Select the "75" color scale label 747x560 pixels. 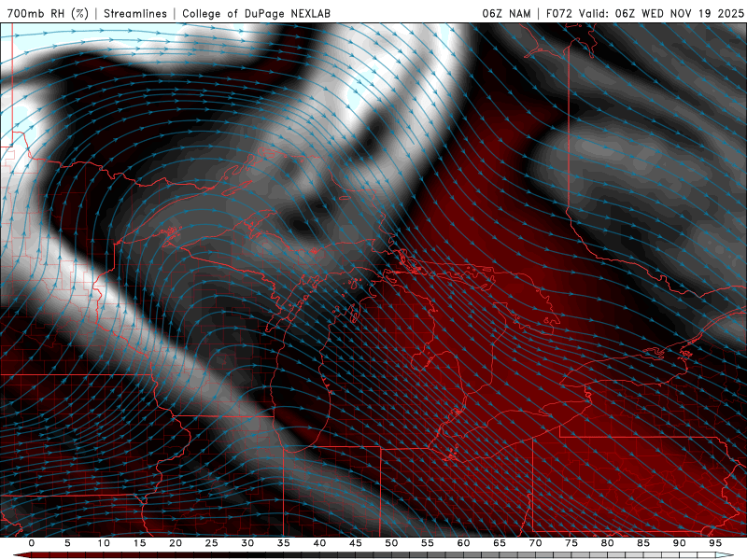coord(571,543)
